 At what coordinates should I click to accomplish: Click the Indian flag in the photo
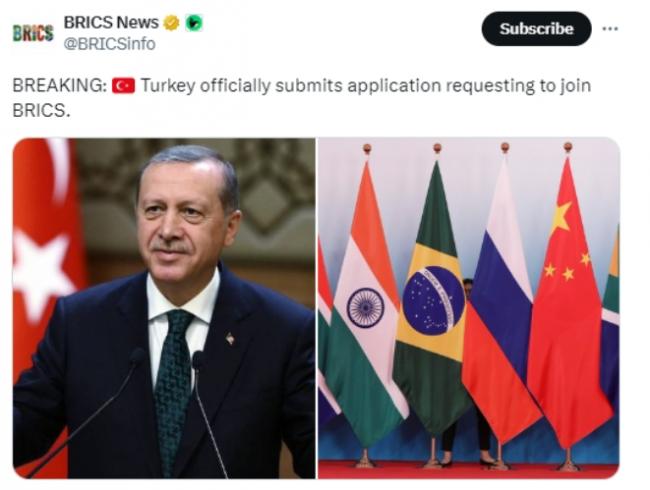point(367,303)
